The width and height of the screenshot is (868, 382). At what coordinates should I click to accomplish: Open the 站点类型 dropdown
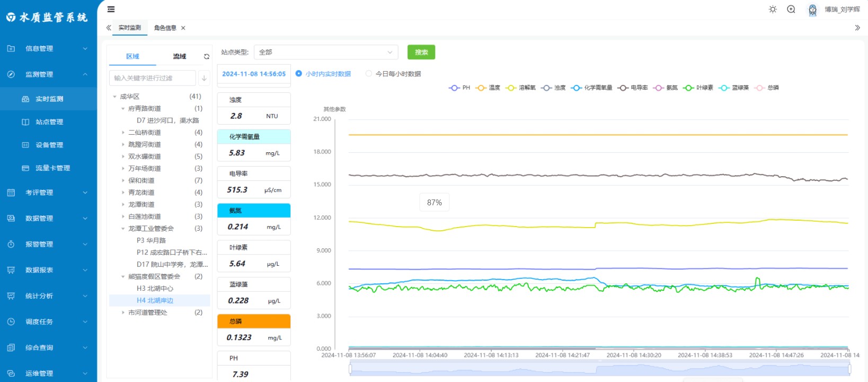pyautogui.click(x=325, y=52)
